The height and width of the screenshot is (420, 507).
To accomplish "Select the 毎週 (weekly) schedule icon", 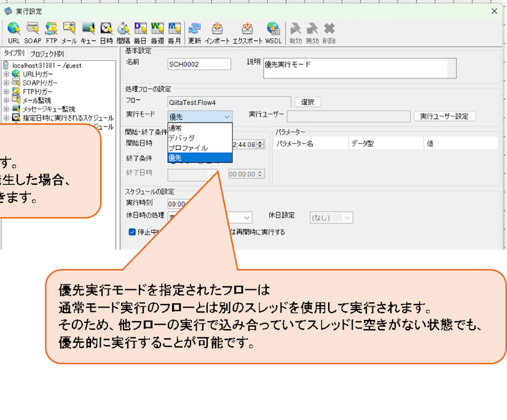I will 158,28.
